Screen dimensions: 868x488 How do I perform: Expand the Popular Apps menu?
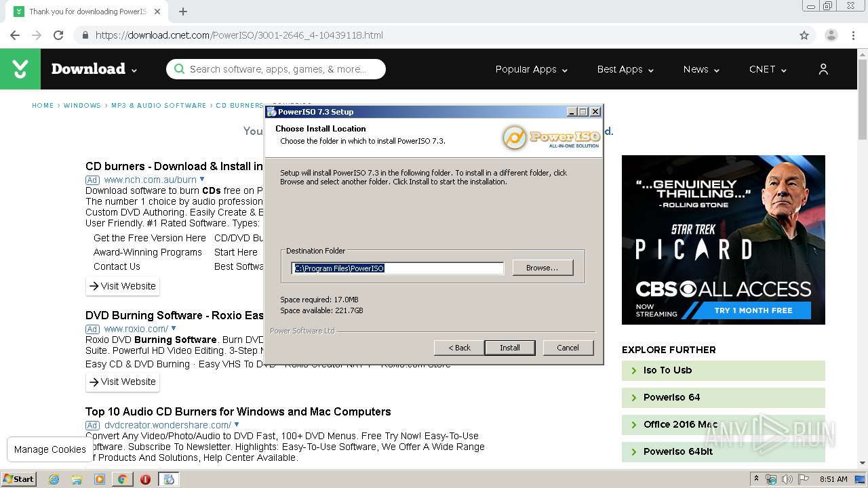tap(531, 69)
